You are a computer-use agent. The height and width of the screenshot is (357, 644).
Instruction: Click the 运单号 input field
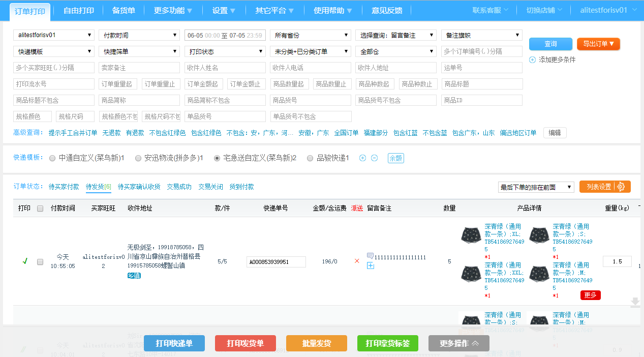(x=481, y=68)
